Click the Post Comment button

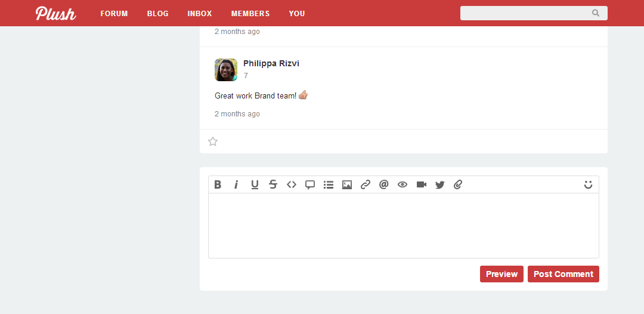pyautogui.click(x=563, y=274)
